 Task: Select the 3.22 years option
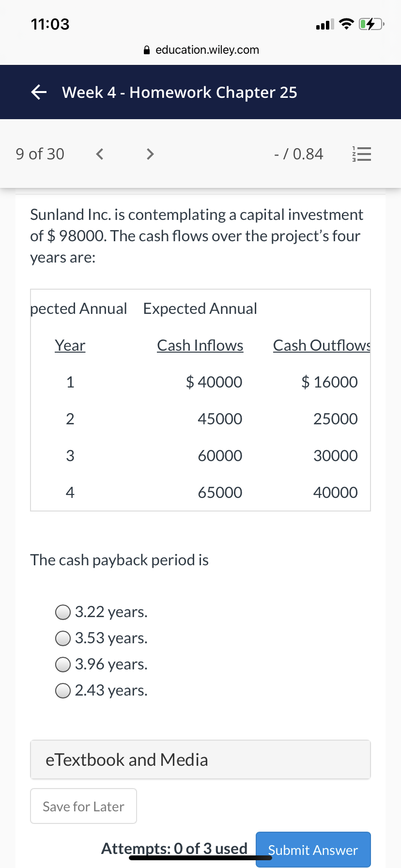pyautogui.click(x=101, y=612)
